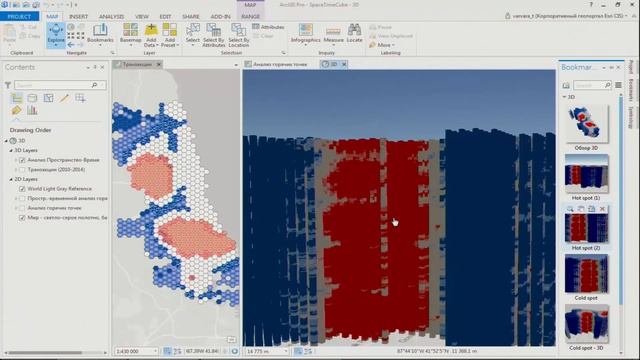Switch to the SHARE ribbon tab
This screenshot has height=360, width=640.
[191, 16]
